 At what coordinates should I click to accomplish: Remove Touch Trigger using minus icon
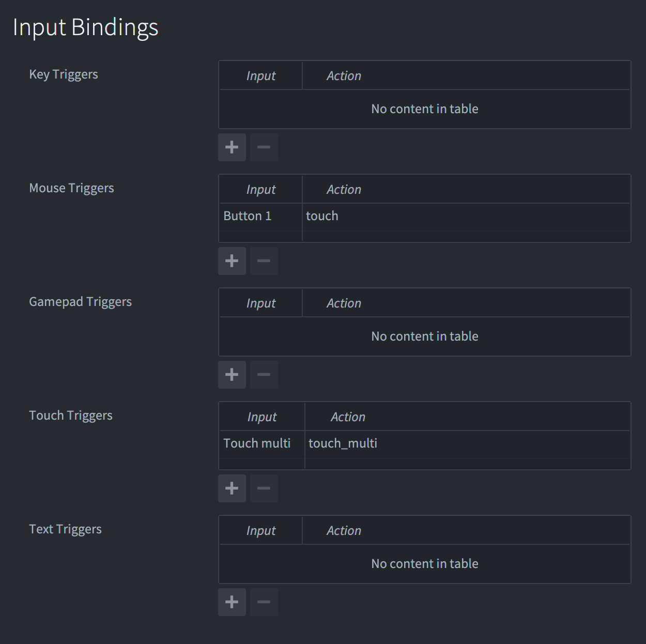click(x=264, y=488)
